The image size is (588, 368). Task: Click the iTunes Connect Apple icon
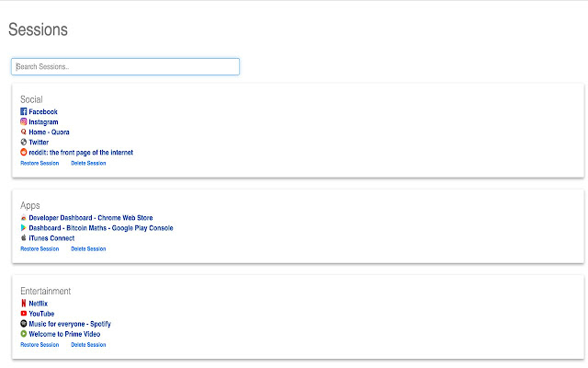tap(24, 237)
